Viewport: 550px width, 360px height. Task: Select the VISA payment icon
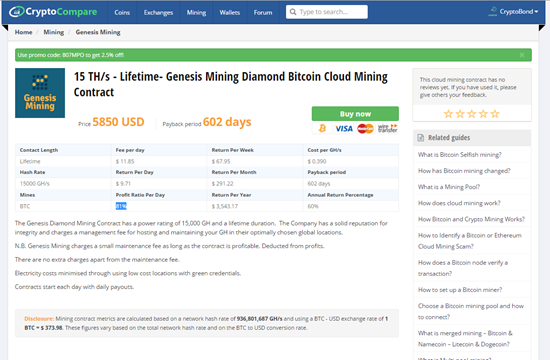[344, 129]
